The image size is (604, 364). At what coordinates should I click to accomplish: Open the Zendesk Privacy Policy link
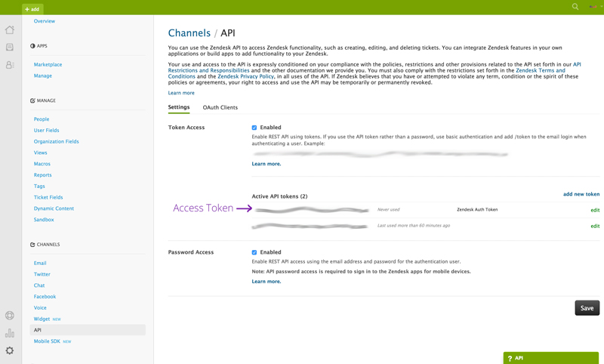pos(246,77)
